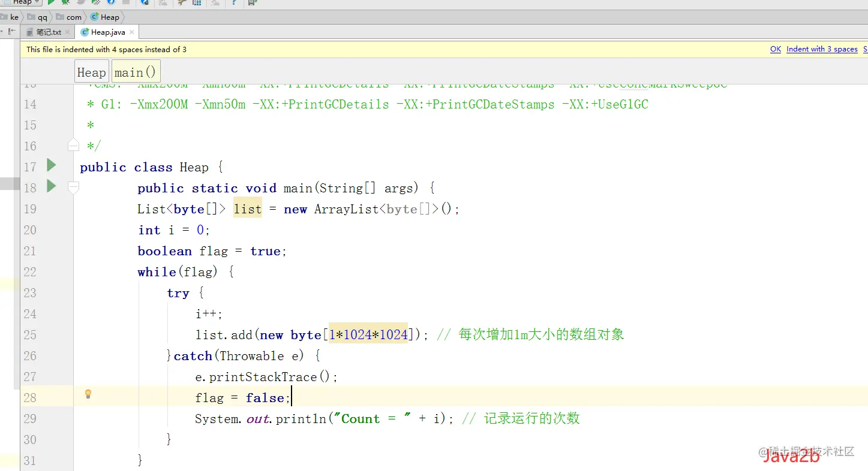Click OK in the indentation notification
This screenshot has height=471, width=868.
(776, 49)
